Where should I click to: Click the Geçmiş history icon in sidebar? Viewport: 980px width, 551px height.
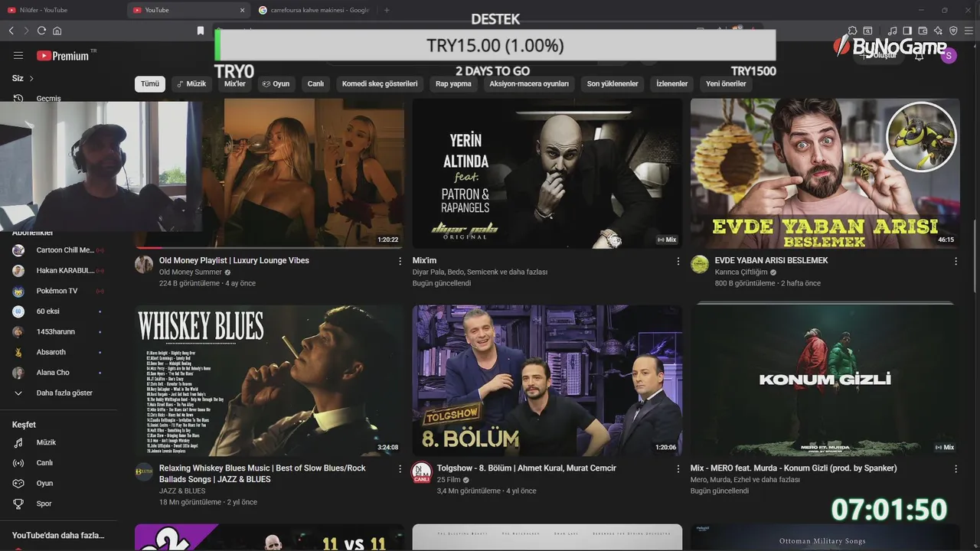click(18, 98)
